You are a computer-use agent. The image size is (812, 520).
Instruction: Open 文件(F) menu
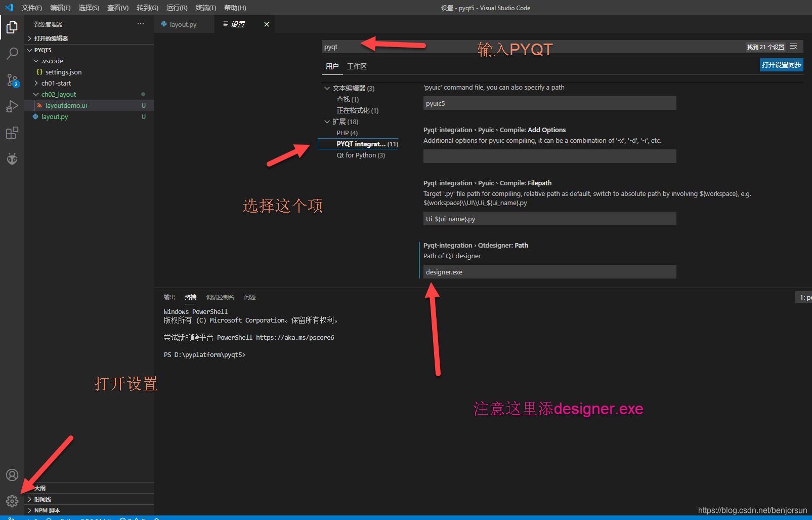[32, 8]
